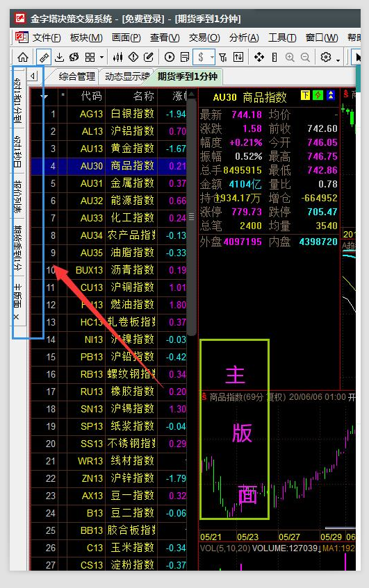Open the 交易(O) menu
Screen dimensions: 369x588
[x=204, y=37]
